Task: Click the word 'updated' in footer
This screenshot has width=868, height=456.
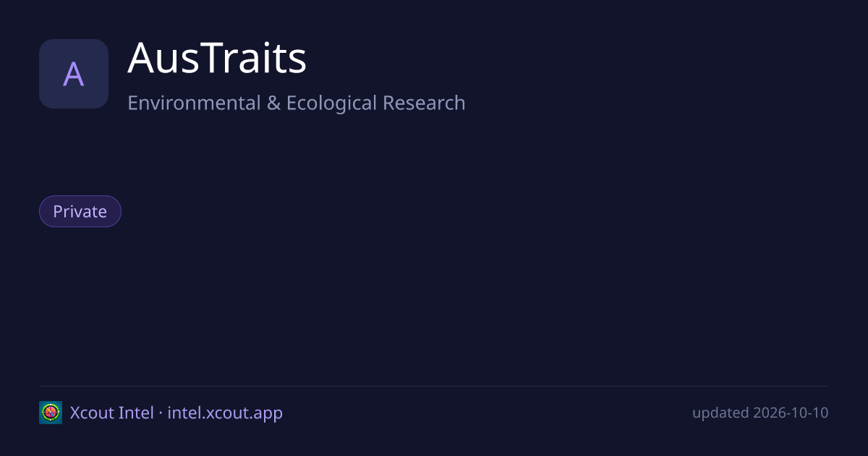Action: [720, 413]
